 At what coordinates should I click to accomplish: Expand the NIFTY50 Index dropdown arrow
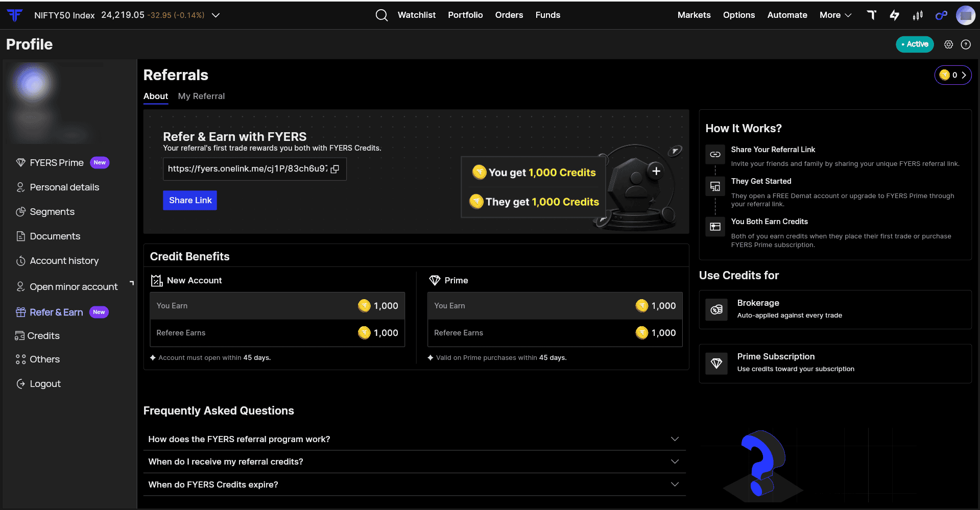pos(216,15)
